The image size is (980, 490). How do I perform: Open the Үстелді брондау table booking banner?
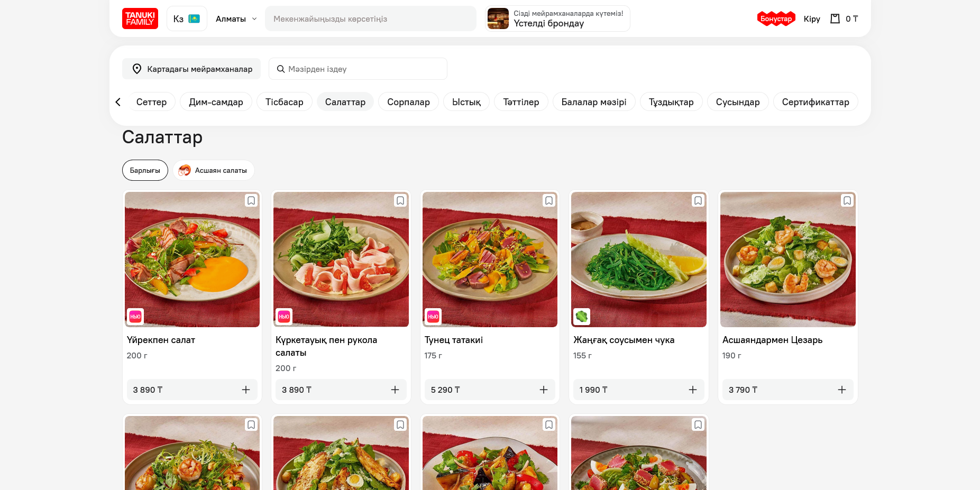(558, 19)
